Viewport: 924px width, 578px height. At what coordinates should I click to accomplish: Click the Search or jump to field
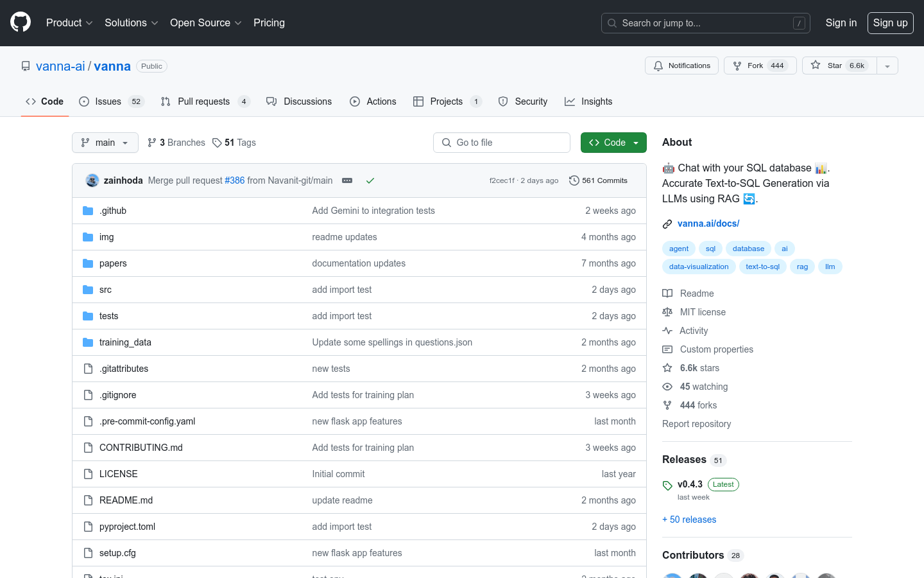pos(706,23)
